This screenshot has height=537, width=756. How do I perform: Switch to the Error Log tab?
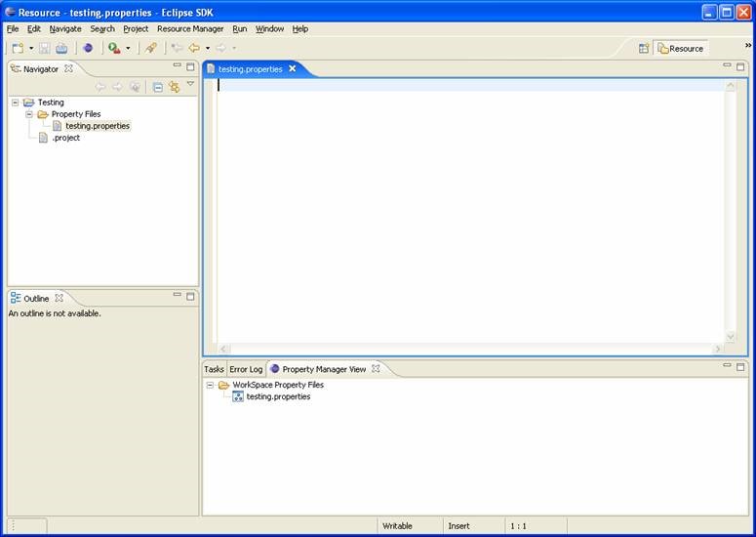pyautogui.click(x=246, y=369)
